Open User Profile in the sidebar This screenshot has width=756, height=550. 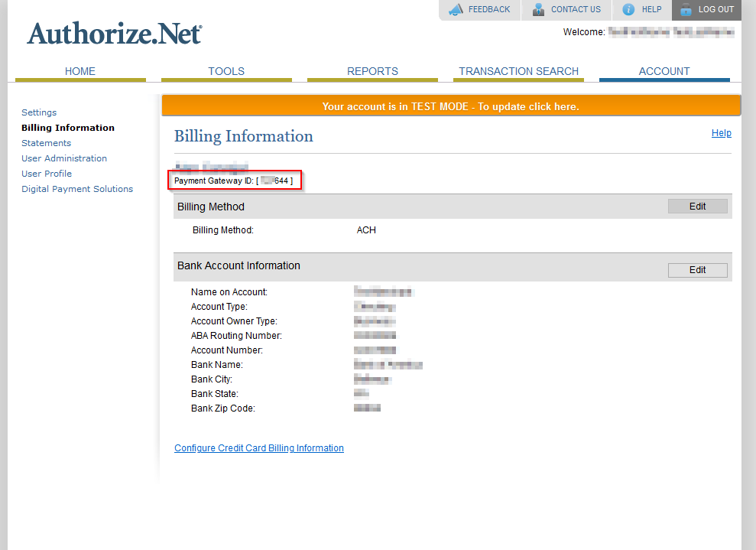coord(47,174)
